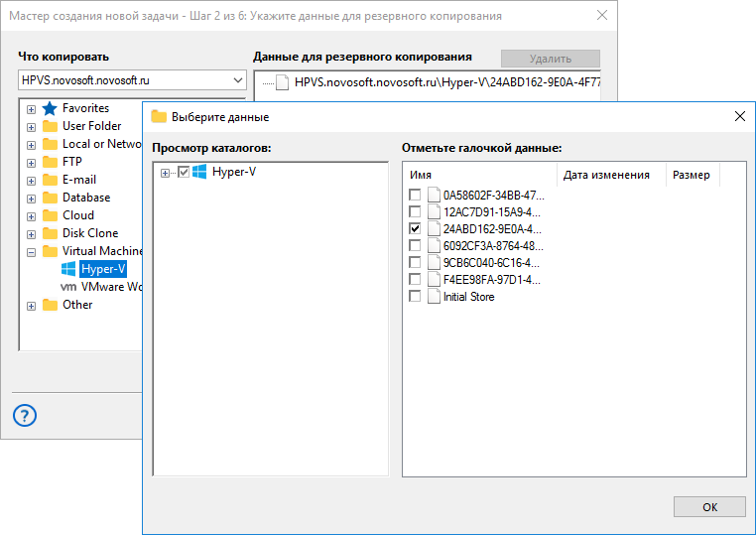Click file icon of 24ABD162-9E0A-4...
Viewport: 756px width, 535px height.
click(x=434, y=228)
